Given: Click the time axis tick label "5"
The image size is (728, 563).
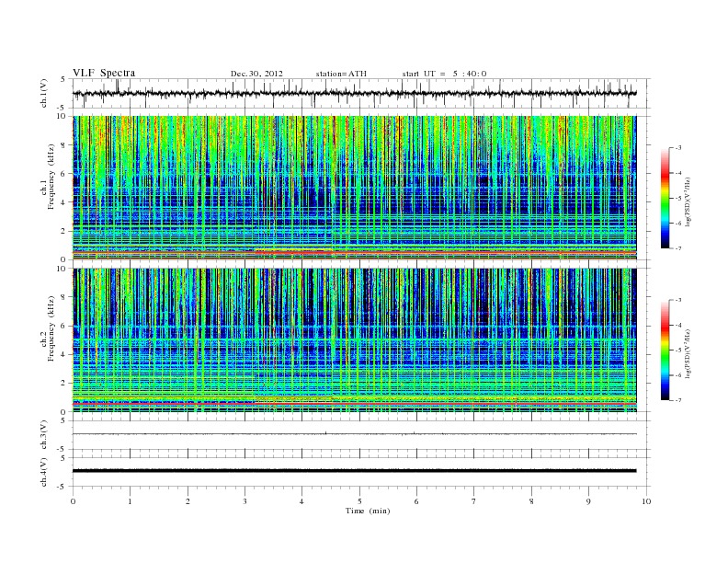Looking at the screenshot, I should pos(359,501).
